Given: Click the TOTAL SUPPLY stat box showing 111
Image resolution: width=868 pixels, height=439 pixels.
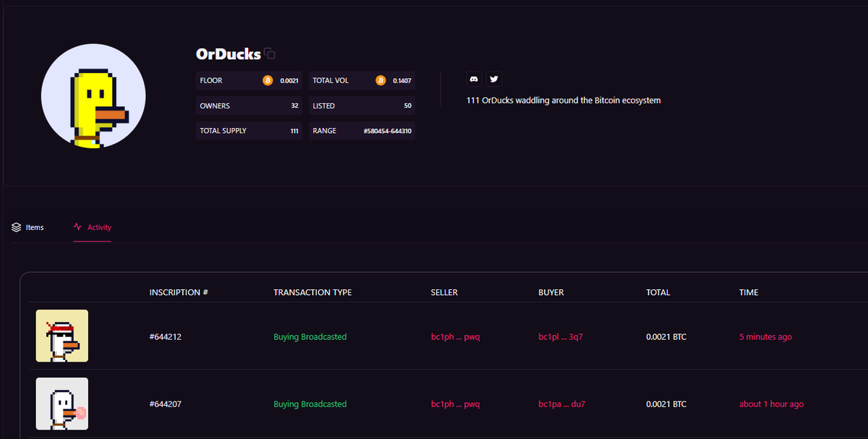Looking at the screenshot, I should [249, 131].
